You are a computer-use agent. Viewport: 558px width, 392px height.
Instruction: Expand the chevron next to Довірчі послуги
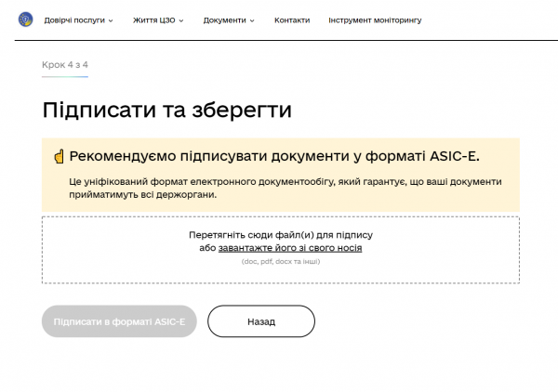pyautogui.click(x=111, y=20)
